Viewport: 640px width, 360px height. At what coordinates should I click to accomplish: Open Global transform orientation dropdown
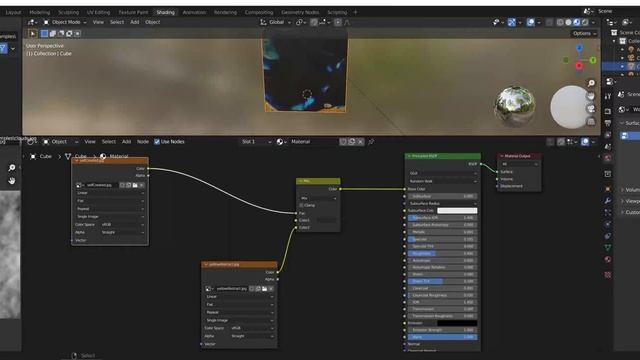276,22
